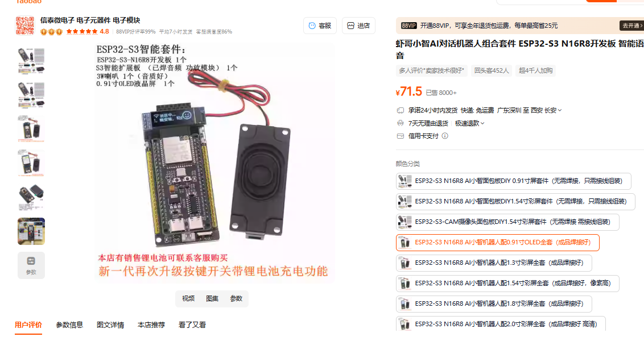The width and height of the screenshot is (644, 337).
Task: Open the 去开通 88VIP expander
Action: (631, 26)
